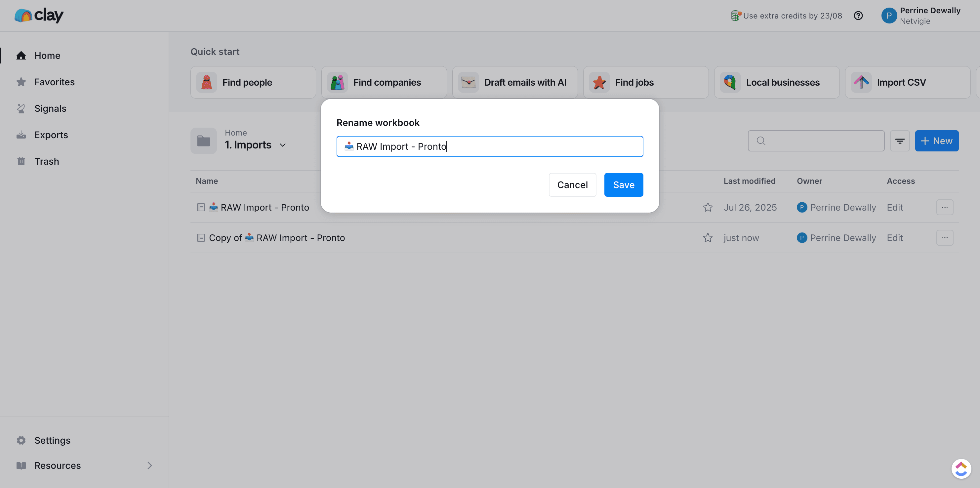This screenshot has width=980, height=488.
Task: Click the Settings gear icon
Action: point(21,440)
